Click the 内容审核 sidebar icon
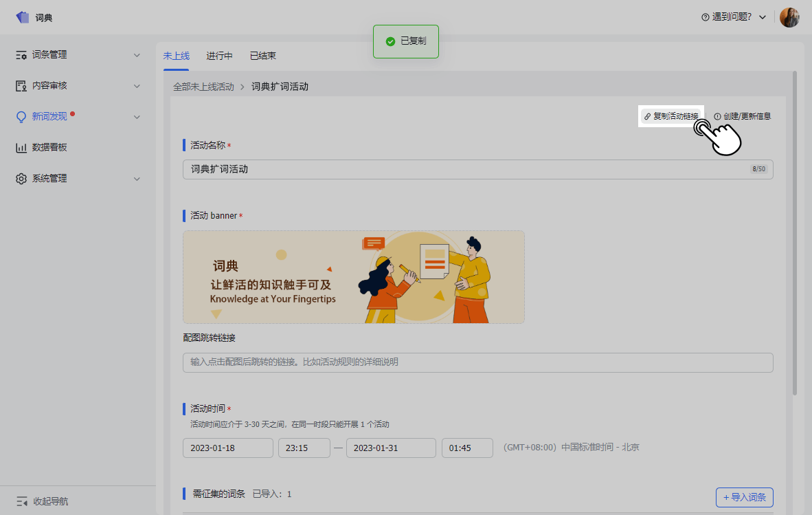Image resolution: width=812 pixels, height=515 pixels. pos(21,86)
